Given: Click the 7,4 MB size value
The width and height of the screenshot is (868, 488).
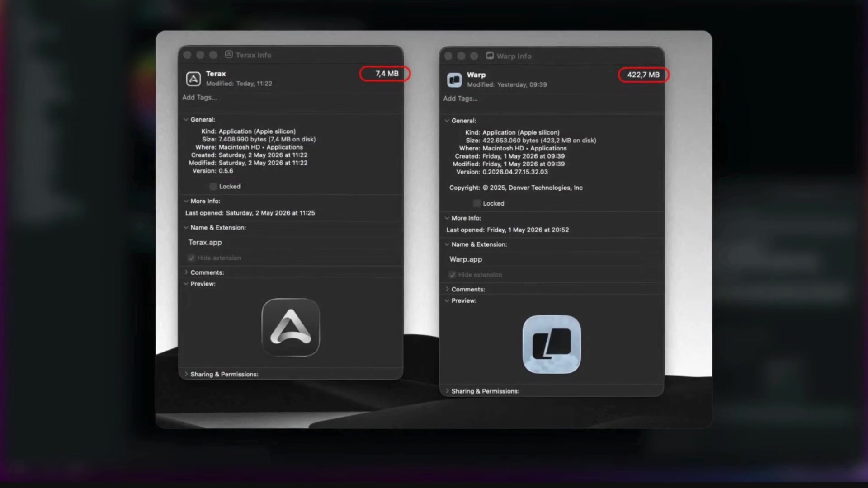Looking at the screenshot, I should click(387, 74).
